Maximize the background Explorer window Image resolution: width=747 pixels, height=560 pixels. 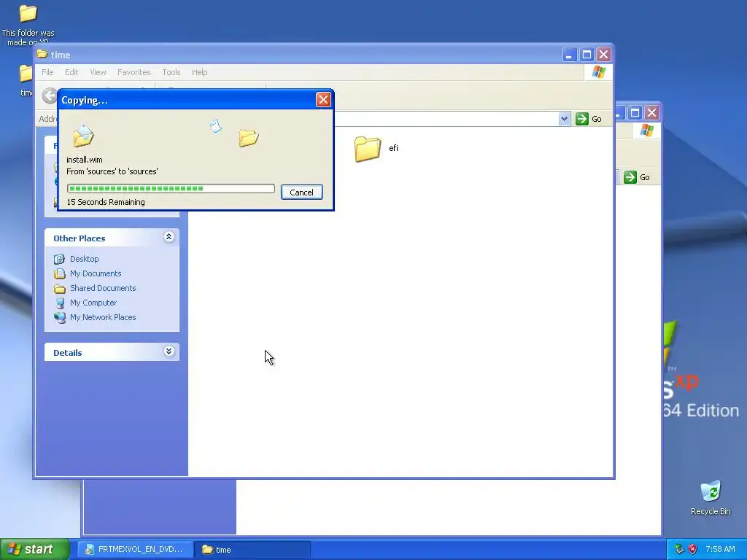tap(635, 113)
